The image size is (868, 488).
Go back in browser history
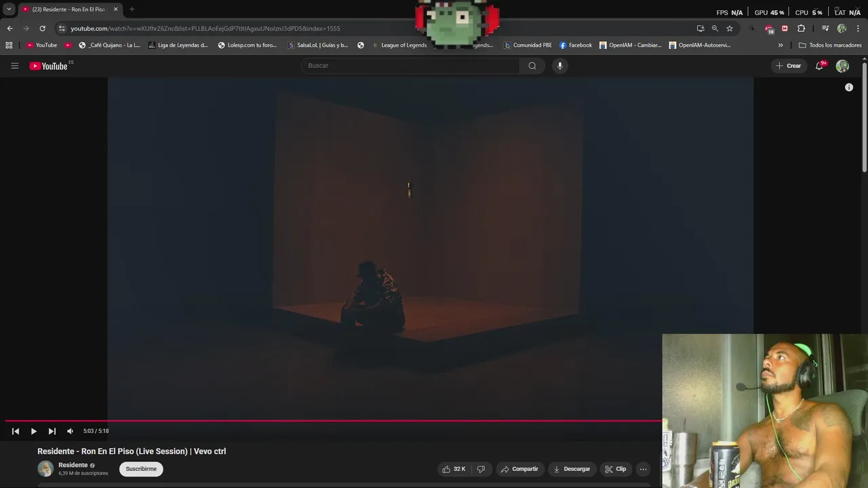[9, 28]
